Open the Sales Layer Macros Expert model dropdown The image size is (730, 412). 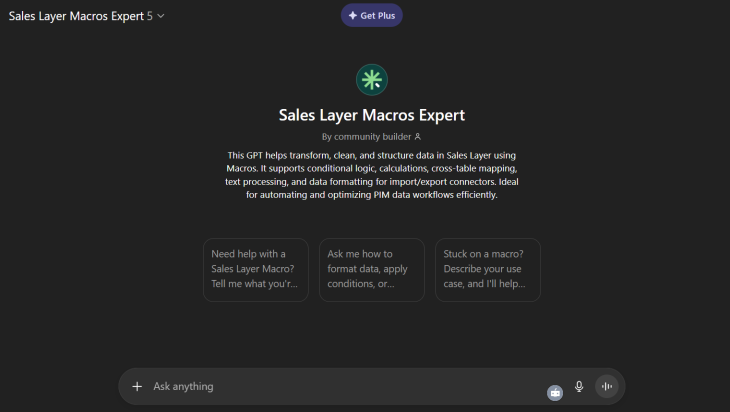pos(80,16)
